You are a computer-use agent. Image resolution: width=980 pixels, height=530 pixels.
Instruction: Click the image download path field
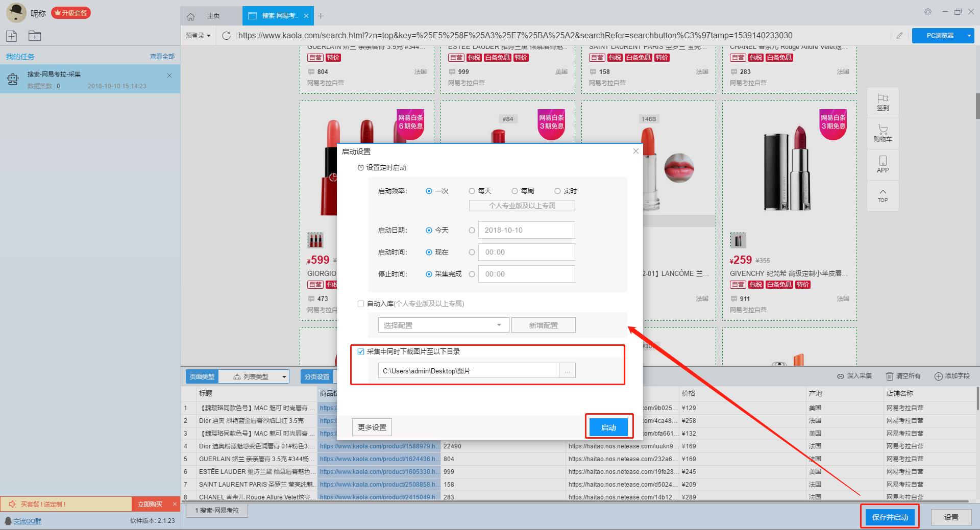469,371
